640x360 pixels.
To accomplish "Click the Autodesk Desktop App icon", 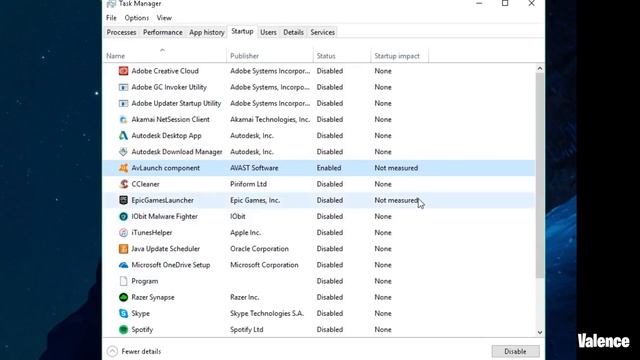I will tap(123, 136).
